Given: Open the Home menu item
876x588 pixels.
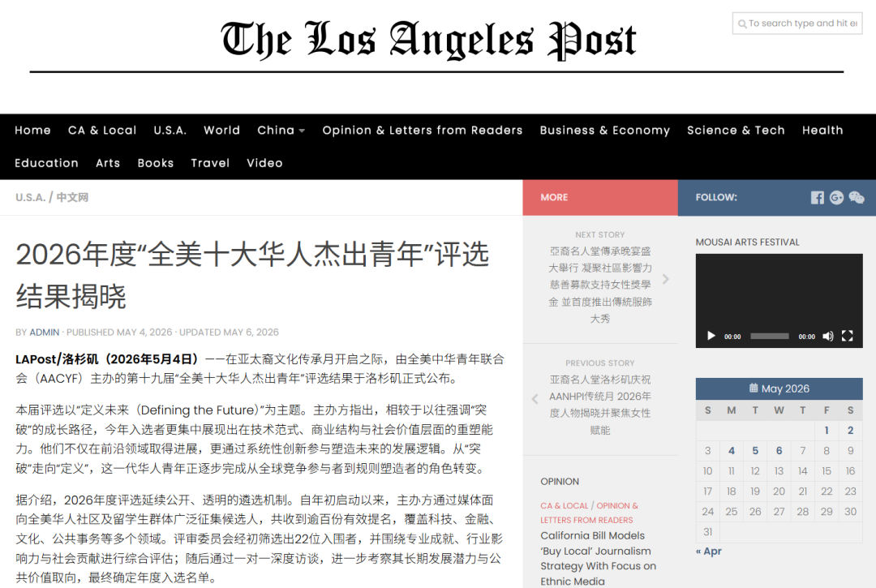Looking at the screenshot, I should [x=33, y=130].
